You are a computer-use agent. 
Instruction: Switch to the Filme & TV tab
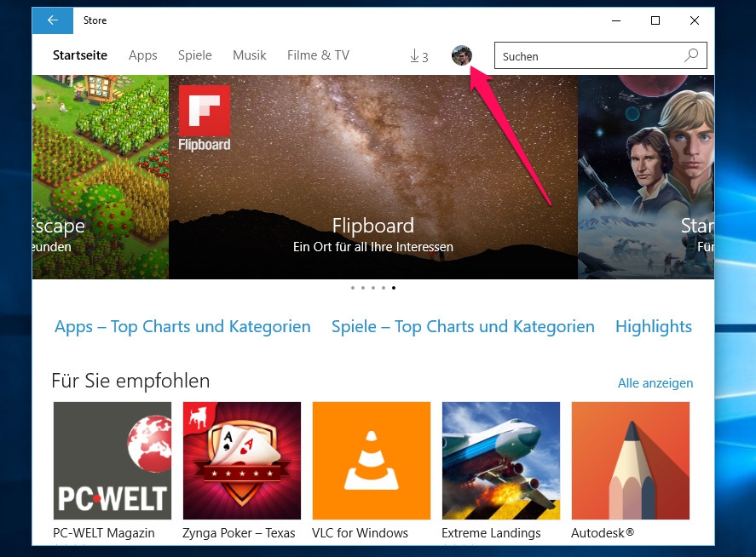318,55
